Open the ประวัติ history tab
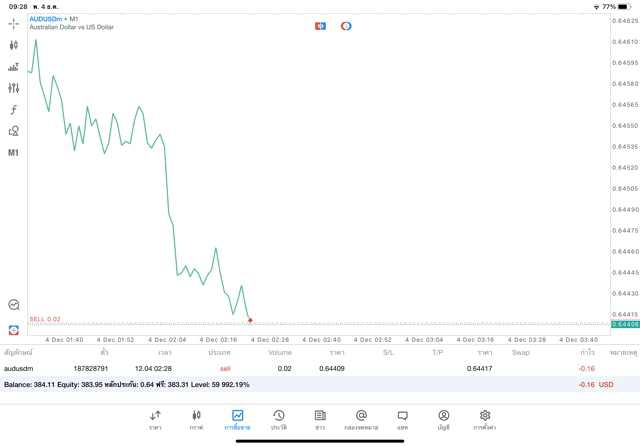 (x=278, y=419)
